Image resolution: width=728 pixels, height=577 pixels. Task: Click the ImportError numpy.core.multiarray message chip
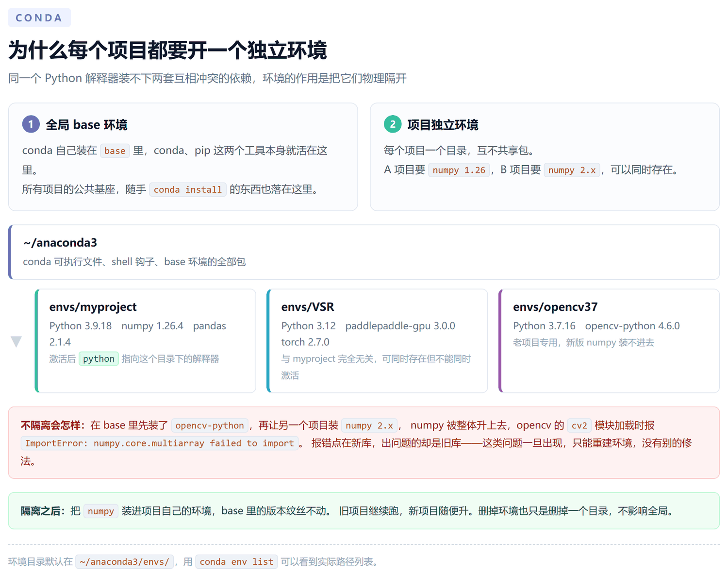[x=159, y=443]
